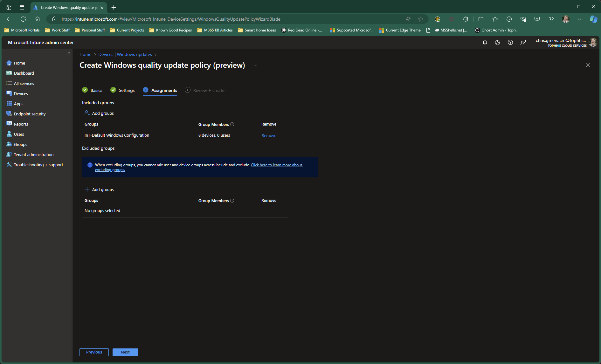Open Smart Home Ideas folder
The width and height of the screenshot is (601, 364).
[257, 30]
